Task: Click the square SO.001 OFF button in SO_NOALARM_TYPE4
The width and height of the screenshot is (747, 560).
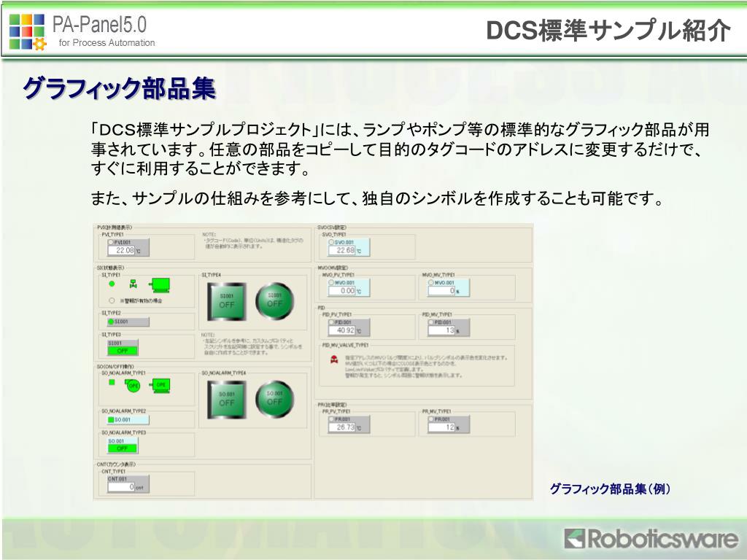Action: [227, 400]
